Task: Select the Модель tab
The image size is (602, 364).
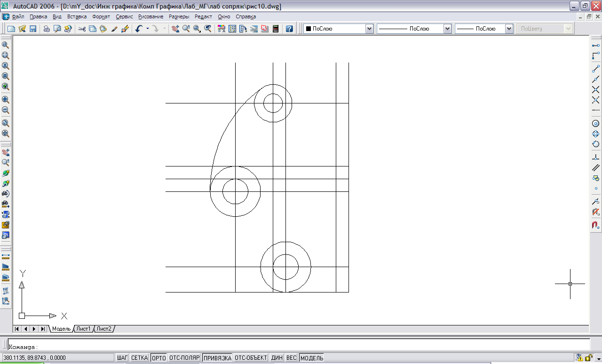Action: [61, 329]
